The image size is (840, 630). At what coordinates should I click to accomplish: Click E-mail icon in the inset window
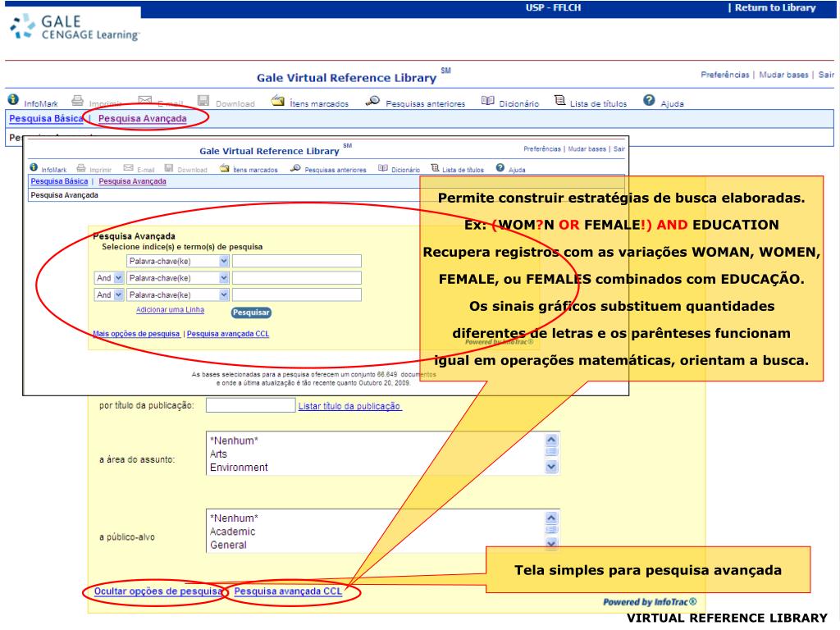click(128, 167)
